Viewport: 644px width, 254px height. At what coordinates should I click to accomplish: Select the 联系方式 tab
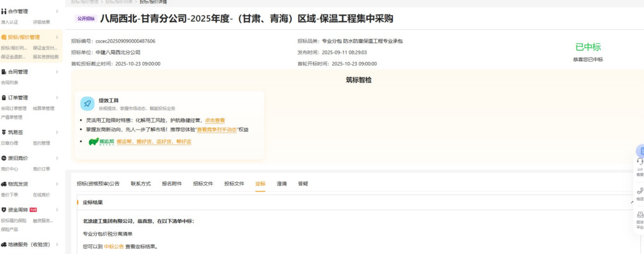(x=140, y=184)
